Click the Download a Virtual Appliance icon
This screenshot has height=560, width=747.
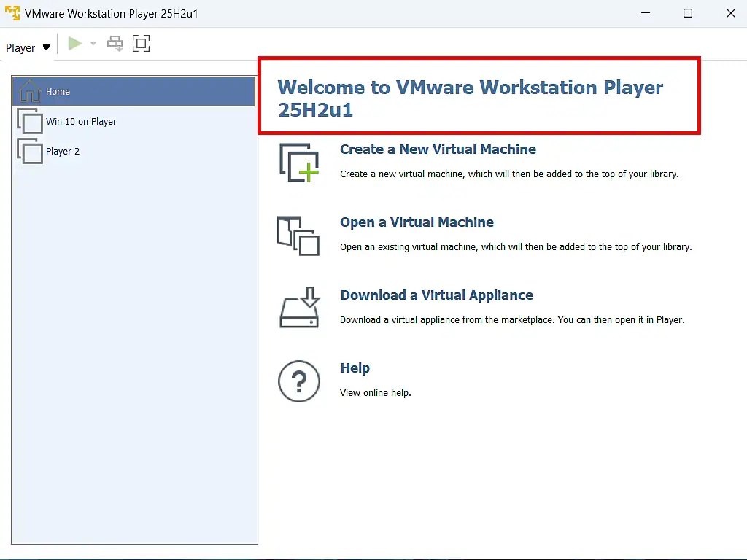(299, 308)
